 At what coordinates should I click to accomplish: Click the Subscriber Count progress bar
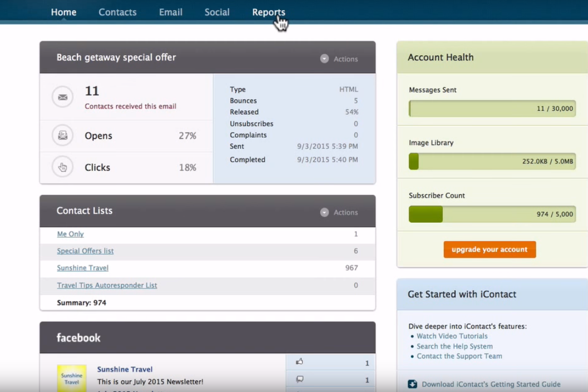tap(492, 214)
